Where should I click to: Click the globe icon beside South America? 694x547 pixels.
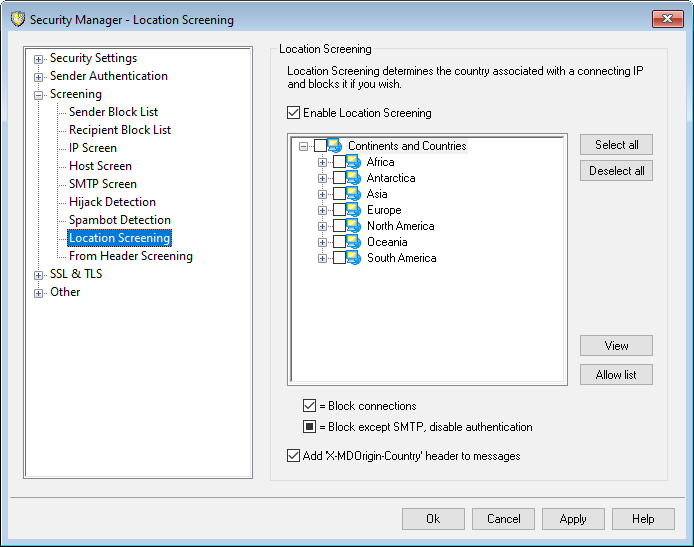353,258
